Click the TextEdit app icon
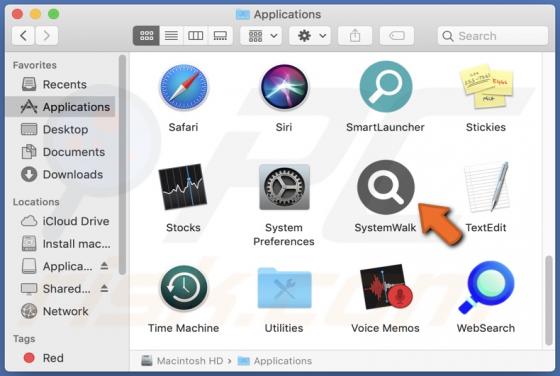560x376 pixels. click(x=486, y=186)
